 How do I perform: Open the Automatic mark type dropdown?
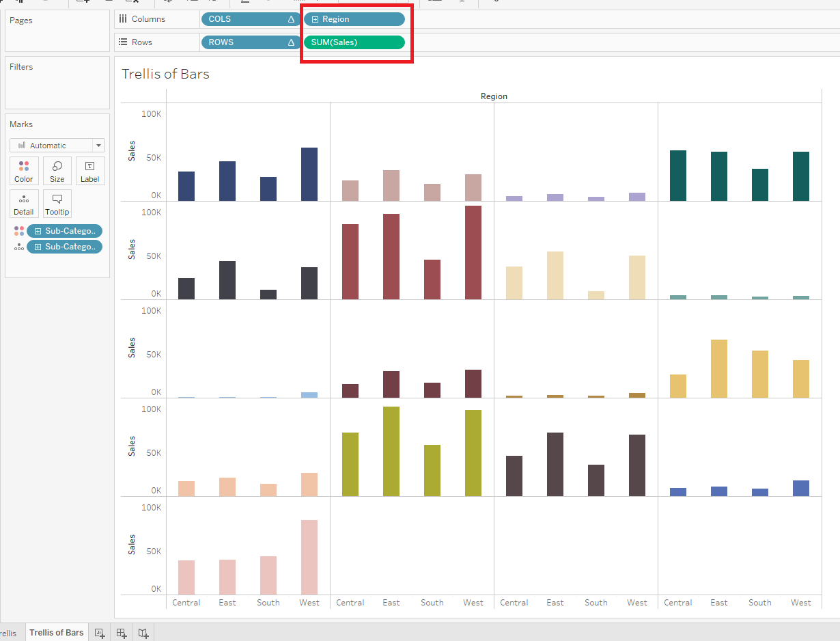pyautogui.click(x=99, y=146)
